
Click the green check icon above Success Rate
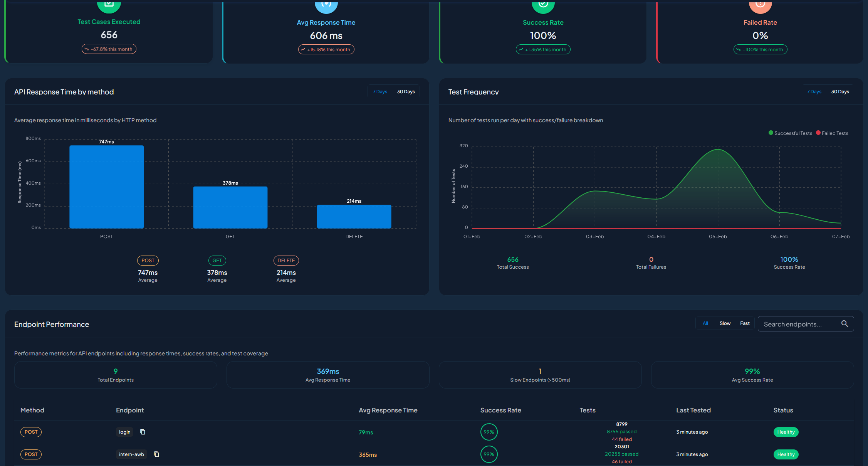click(543, 4)
